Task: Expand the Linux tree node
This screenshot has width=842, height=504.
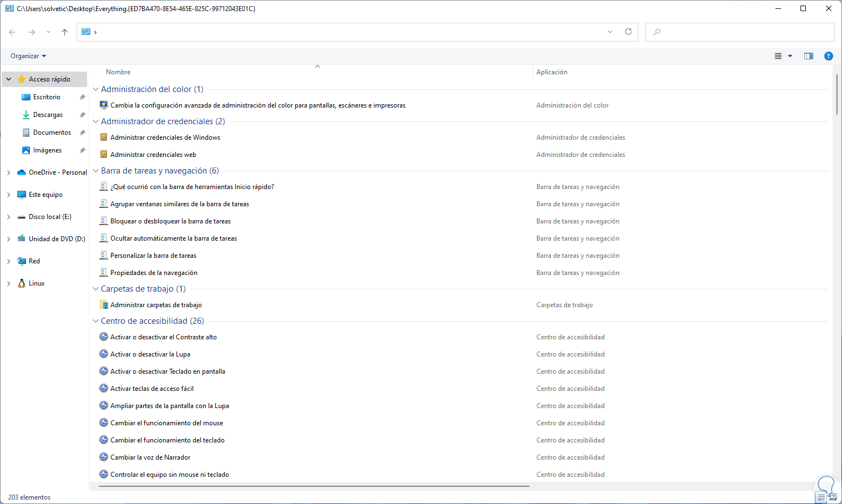Action: (x=9, y=283)
